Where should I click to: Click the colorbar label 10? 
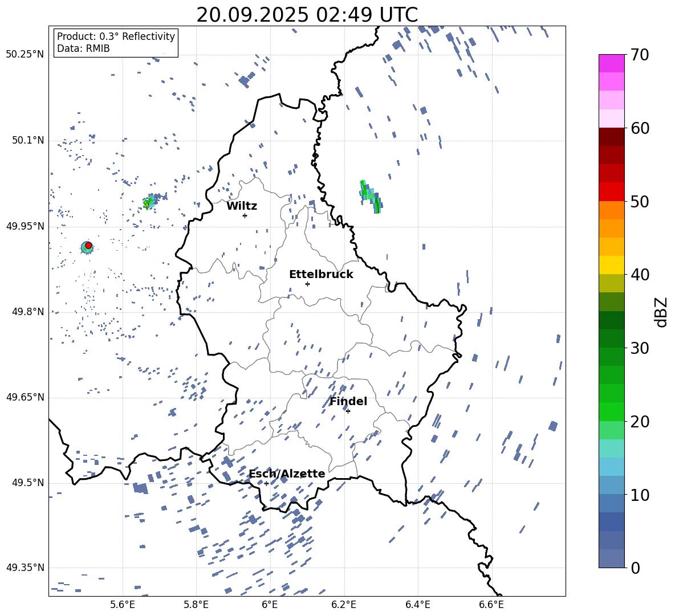point(640,495)
